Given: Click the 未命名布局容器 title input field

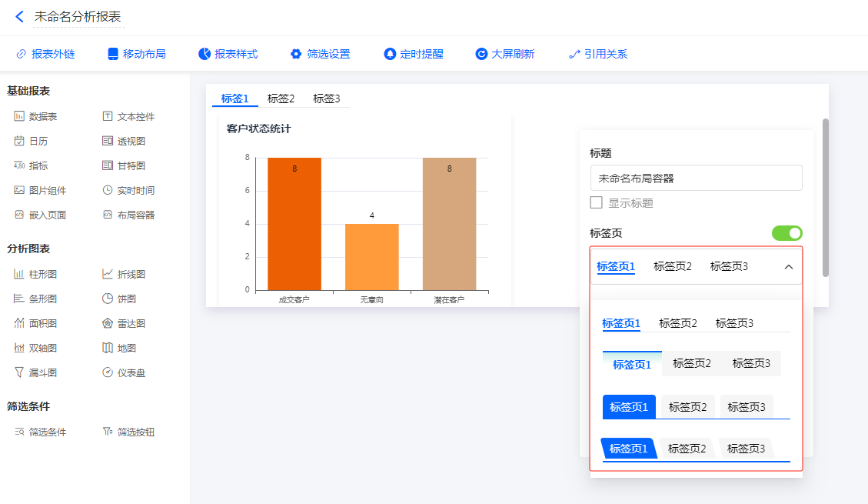Looking at the screenshot, I should (696, 178).
